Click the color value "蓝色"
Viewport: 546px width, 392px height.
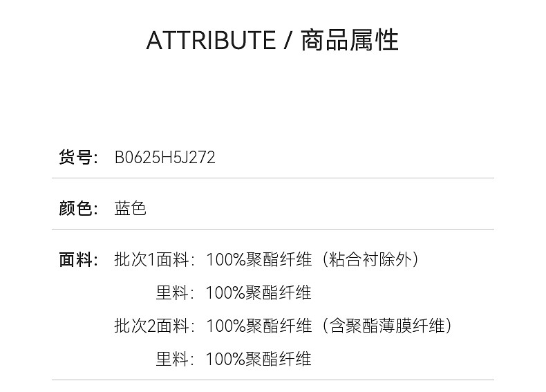click(x=130, y=208)
